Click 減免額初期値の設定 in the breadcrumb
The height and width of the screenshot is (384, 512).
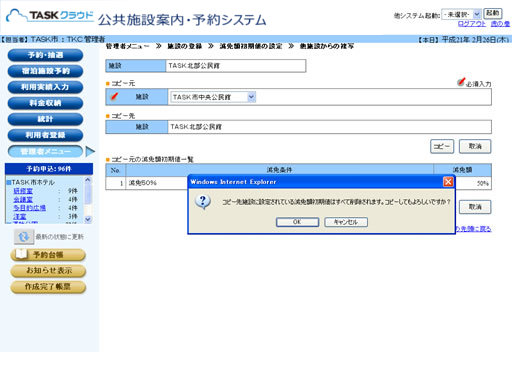(251, 46)
